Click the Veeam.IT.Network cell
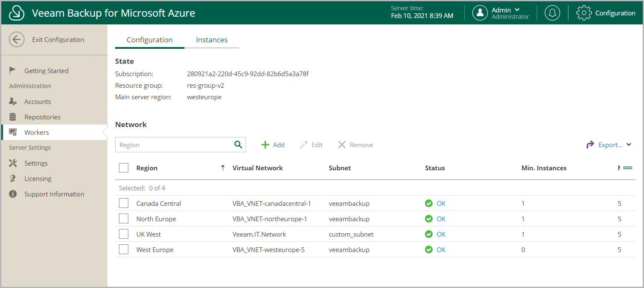 point(259,234)
